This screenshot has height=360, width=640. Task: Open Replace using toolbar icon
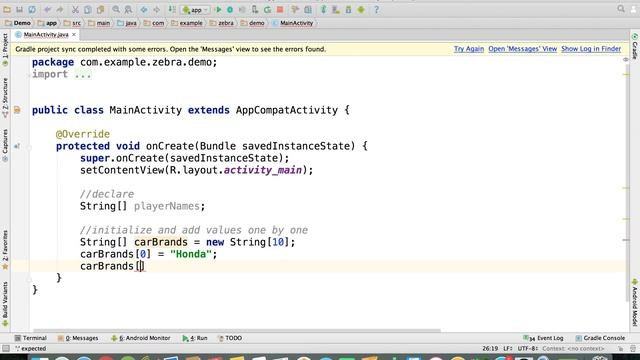pos(128,9)
